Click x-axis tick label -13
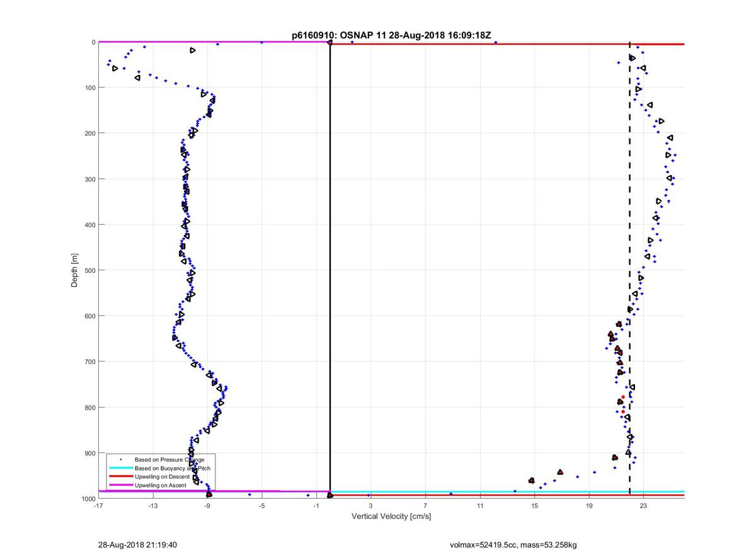The height and width of the screenshot is (560, 756). click(153, 505)
